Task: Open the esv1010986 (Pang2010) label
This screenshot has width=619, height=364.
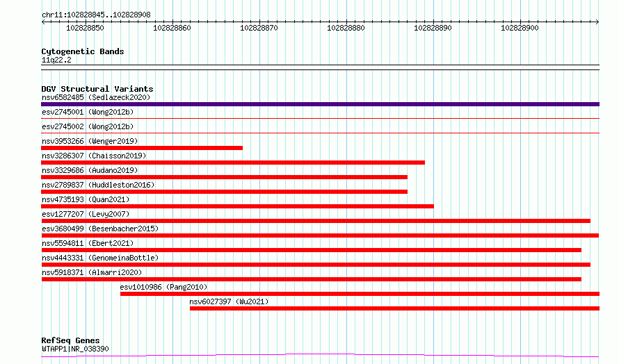Action: [x=163, y=287]
